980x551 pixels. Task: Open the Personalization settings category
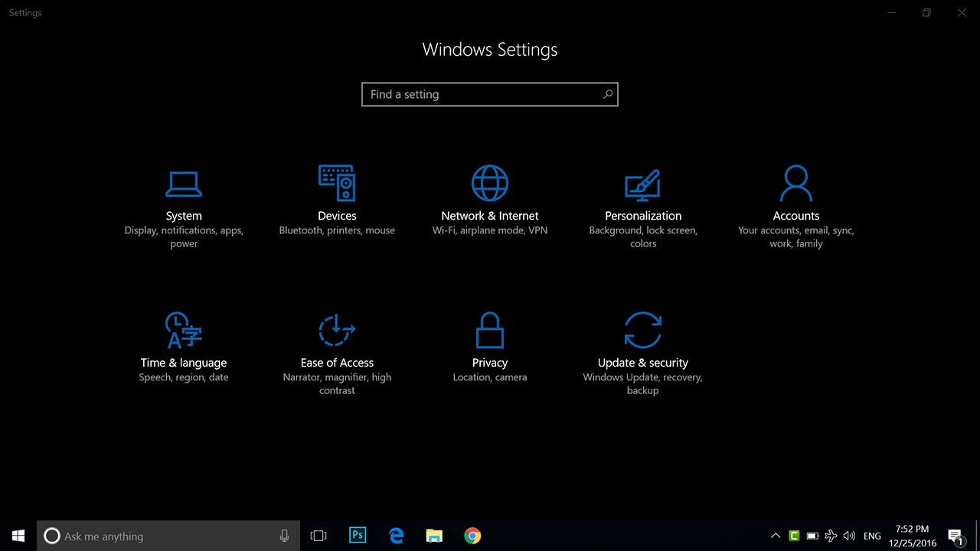point(643,207)
